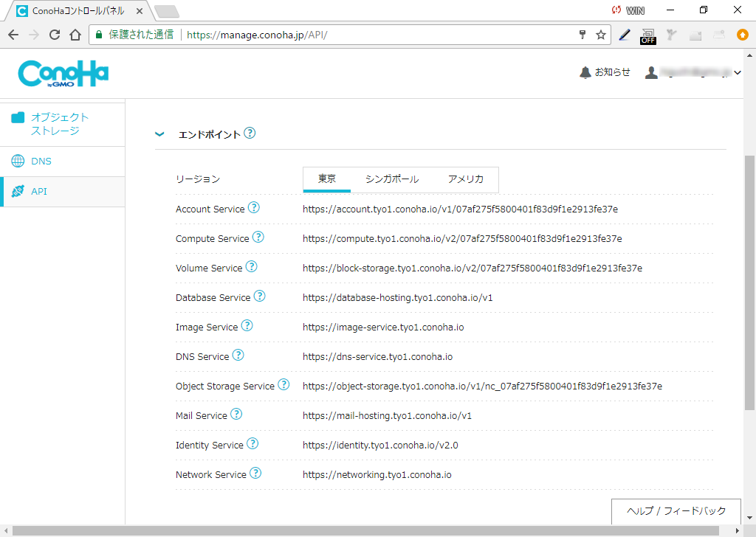This screenshot has width=756, height=537.
Task: Open オブジェクトストレージ in sidebar
Action: [63, 124]
